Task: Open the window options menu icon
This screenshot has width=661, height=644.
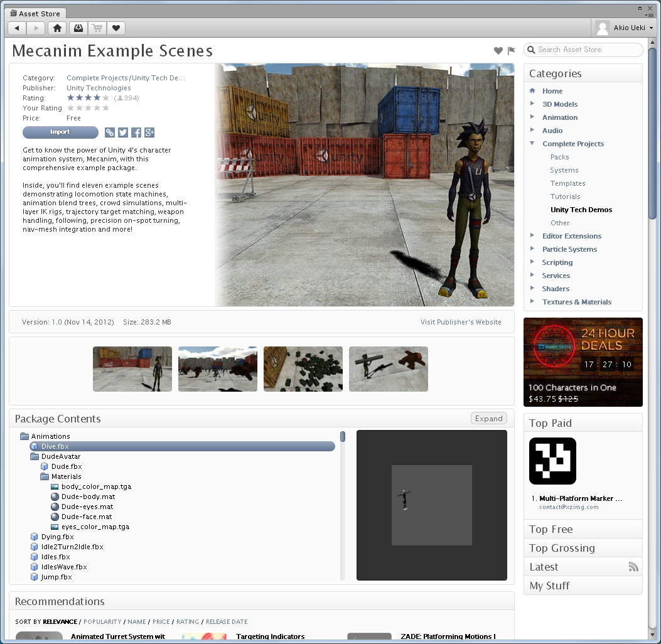Action: (x=649, y=15)
